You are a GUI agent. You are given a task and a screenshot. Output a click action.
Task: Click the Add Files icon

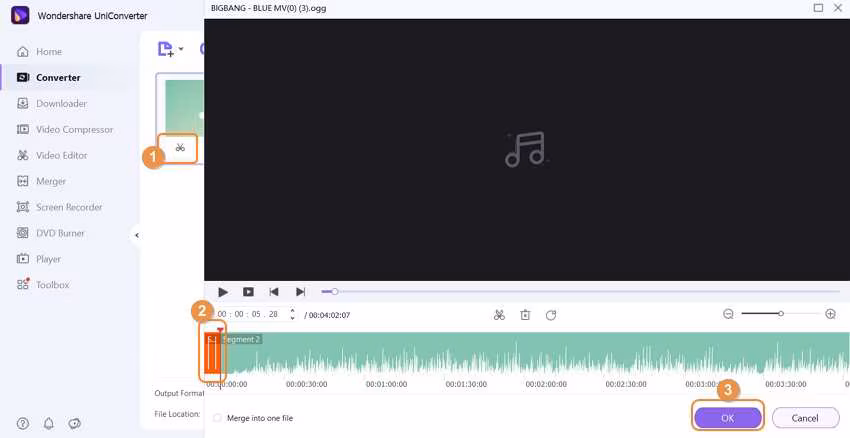[x=165, y=49]
